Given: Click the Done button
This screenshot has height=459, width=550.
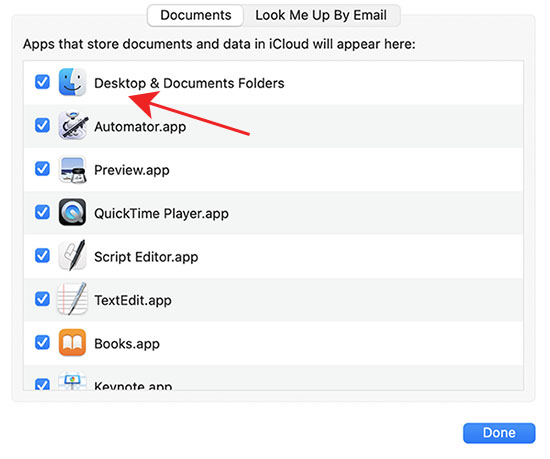Looking at the screenshot, I should [x=499, y=433].
